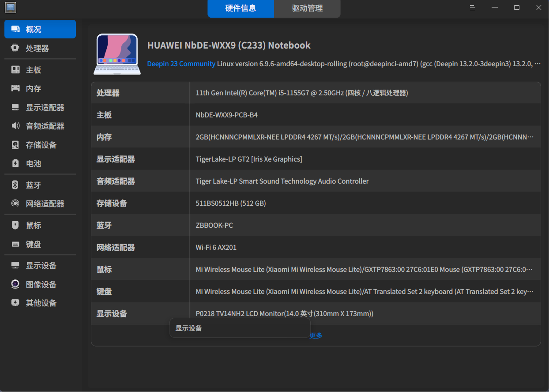View 存储设备 from the sidebar
Viewport: 549px width, 392px height.
pyautogui.click(x=40, y=145)
